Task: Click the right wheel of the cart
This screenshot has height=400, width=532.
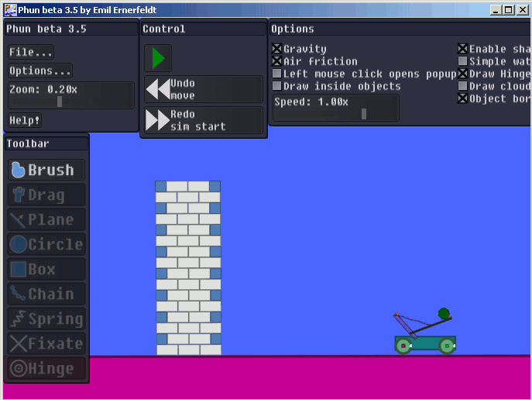Action: coord(447,346)
